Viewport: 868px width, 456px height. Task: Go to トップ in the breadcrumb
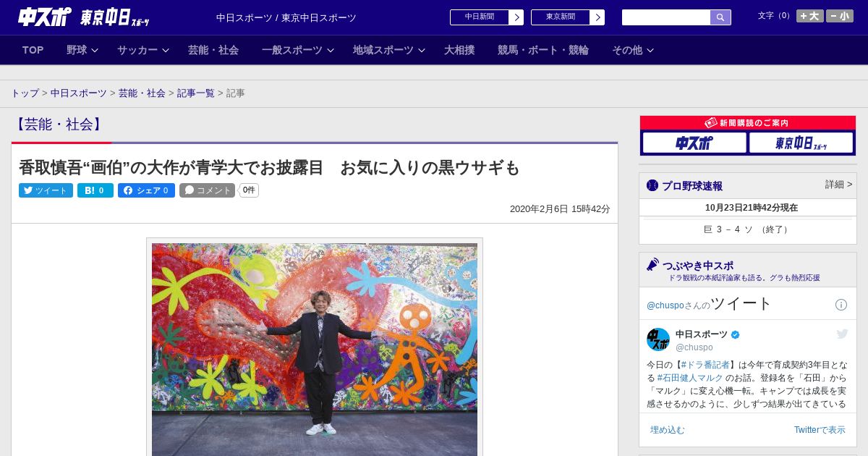pos(25,93)
